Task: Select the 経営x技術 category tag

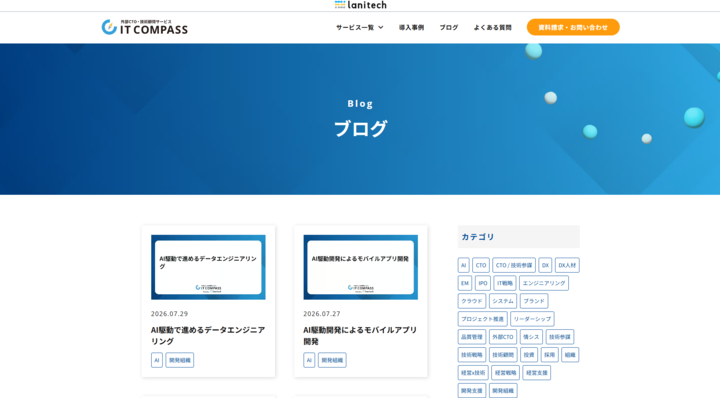Action: point(473,372)
